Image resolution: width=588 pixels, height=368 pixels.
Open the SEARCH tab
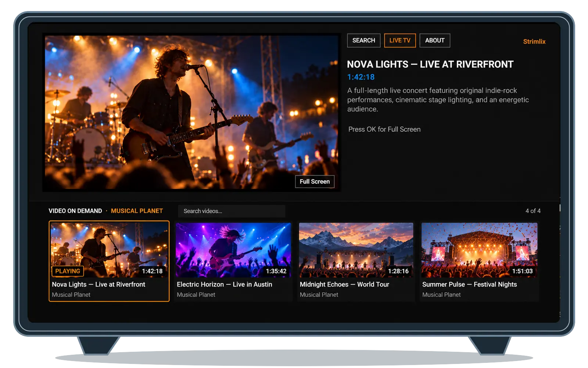click(363, 40)
